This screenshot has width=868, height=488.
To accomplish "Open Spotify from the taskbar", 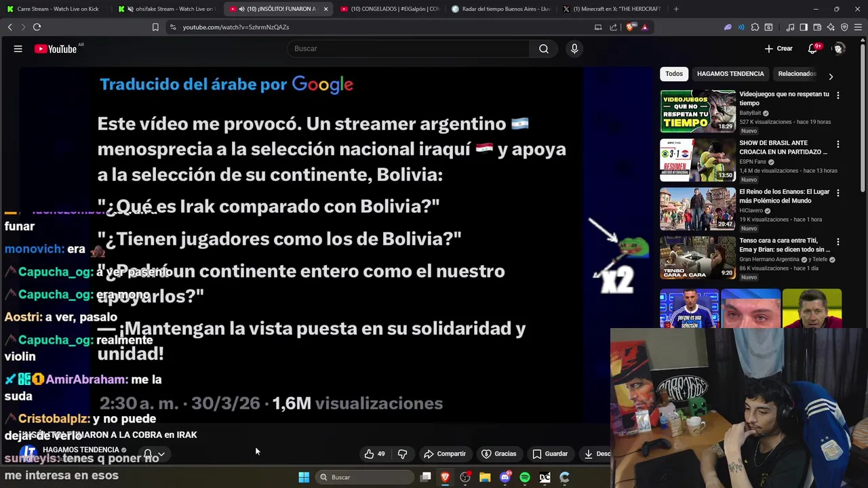I will tap(525, 477).
